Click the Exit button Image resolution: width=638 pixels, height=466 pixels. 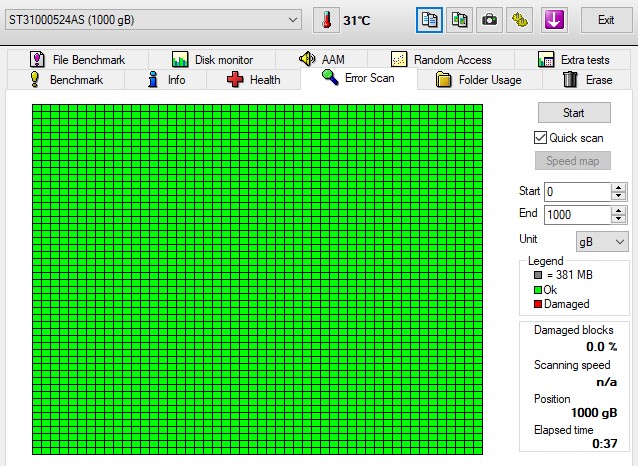(605, 20)
